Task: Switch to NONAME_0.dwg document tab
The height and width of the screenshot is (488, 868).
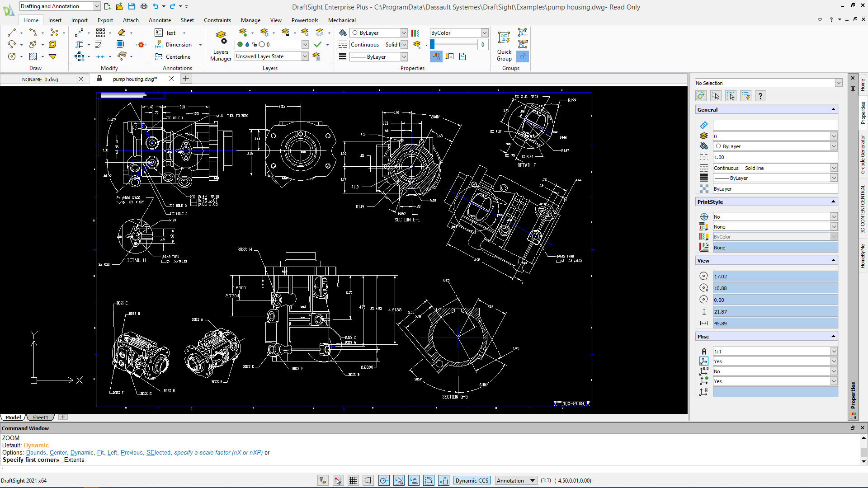Action: 40,79
